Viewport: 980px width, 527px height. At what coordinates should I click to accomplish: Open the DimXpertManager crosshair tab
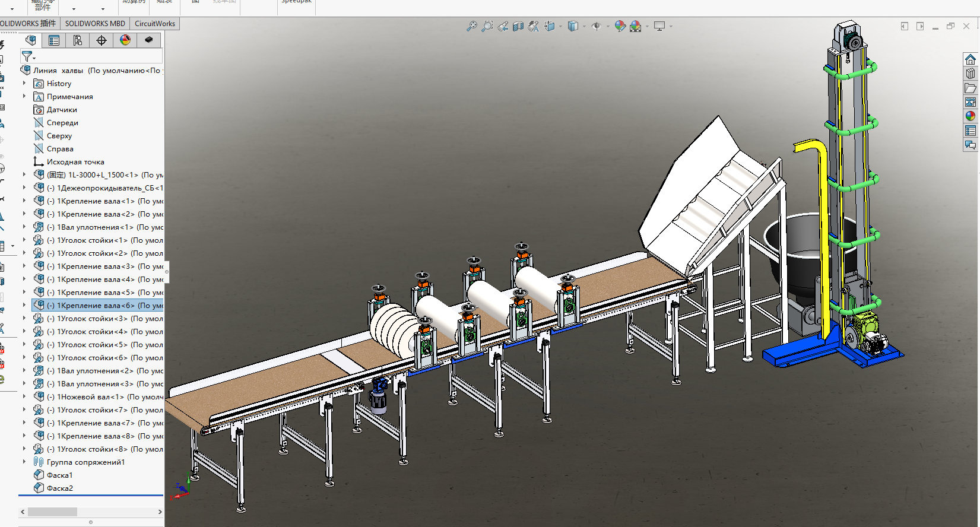pyautogui.click(x=102, y=40)
